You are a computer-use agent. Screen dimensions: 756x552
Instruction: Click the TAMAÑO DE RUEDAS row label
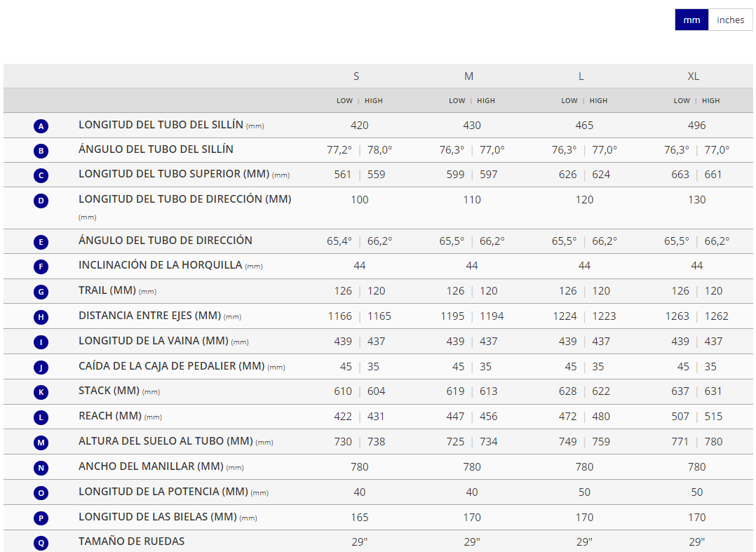tap(132, 541)
